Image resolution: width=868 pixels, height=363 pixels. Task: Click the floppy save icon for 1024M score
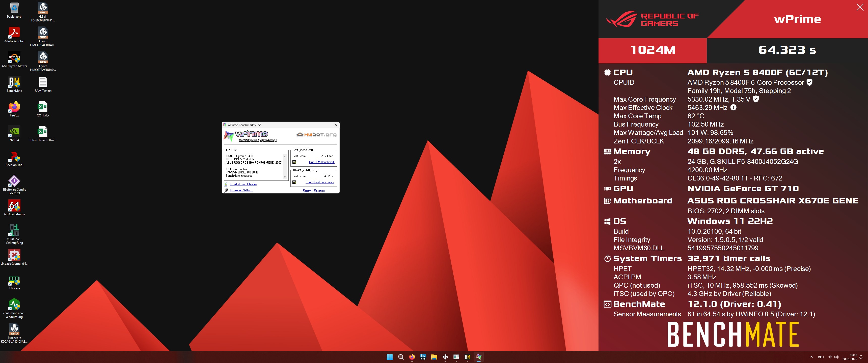[x=294, y=182]
